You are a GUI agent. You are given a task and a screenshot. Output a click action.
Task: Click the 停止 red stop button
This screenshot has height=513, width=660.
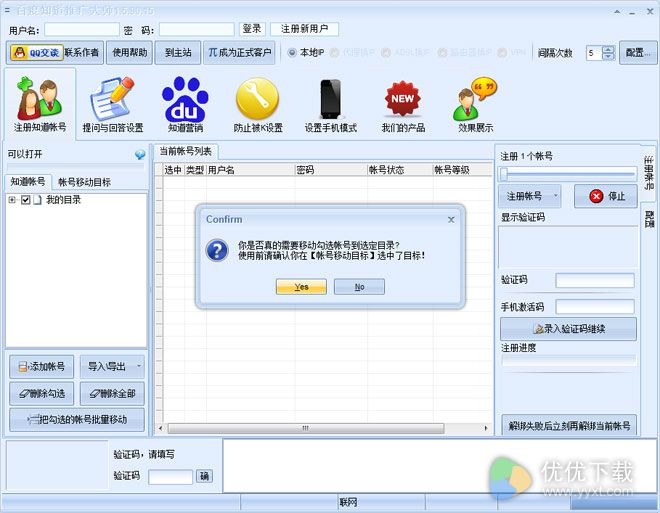[606, 196]
